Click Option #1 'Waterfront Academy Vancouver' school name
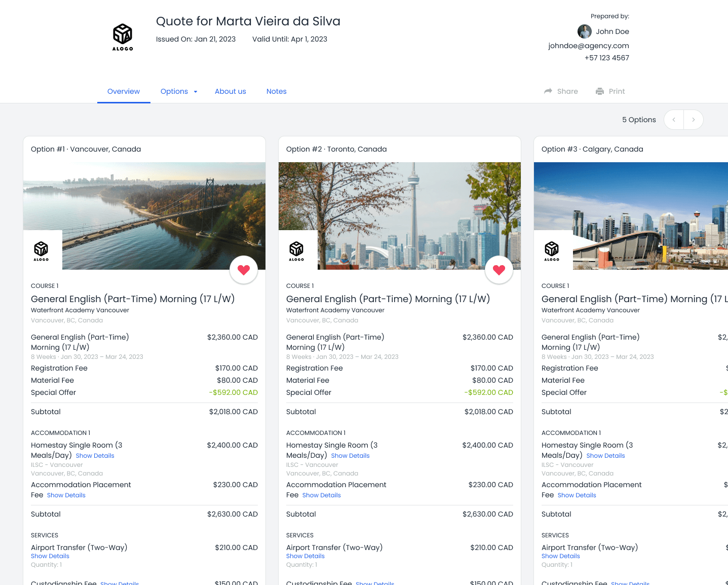 tap(80, 310)
